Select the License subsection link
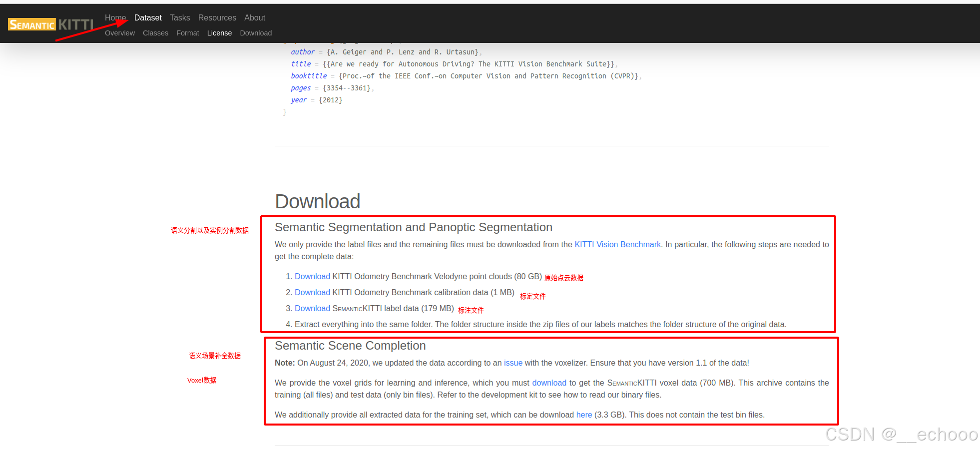Screen dimensions: 980x451 pos(219,33)
